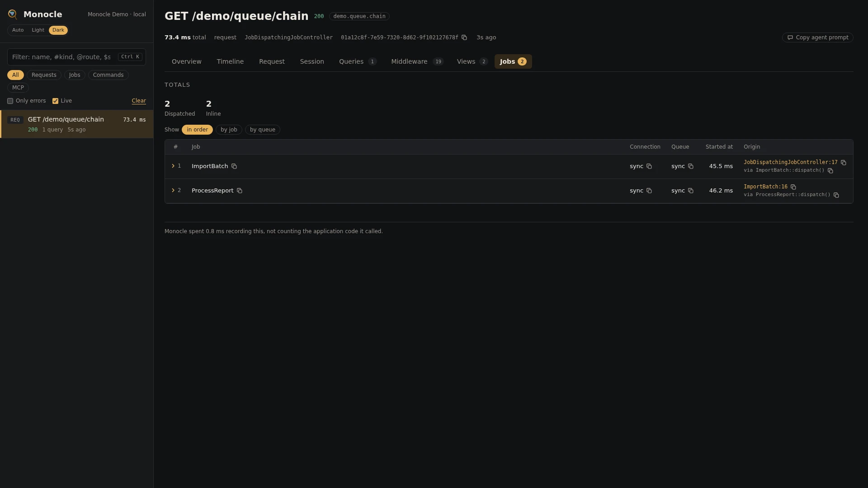This screenshot has height=488, width=868.
Task: Switch theme to Light
Action: (38, 30)
